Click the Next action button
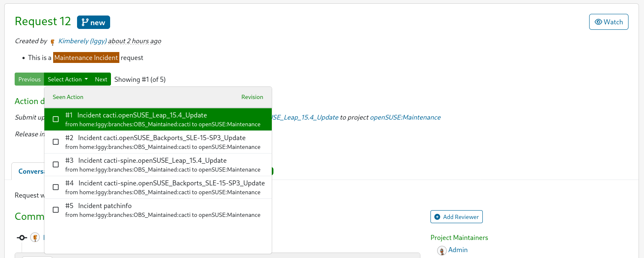Screen dimensions: 644x258 pyautogui.click(x=101, y=79)
